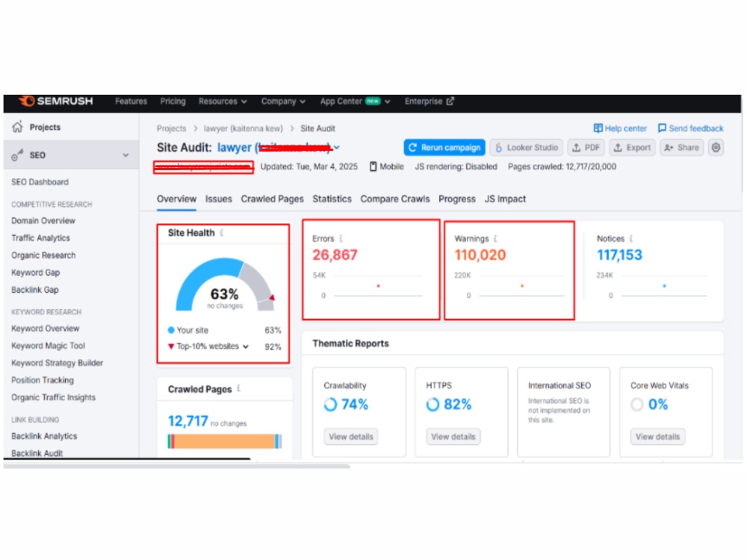This screenshot has width=747, height=560.
Task: Open Compare Crawls tab
Action: point(395,199)
